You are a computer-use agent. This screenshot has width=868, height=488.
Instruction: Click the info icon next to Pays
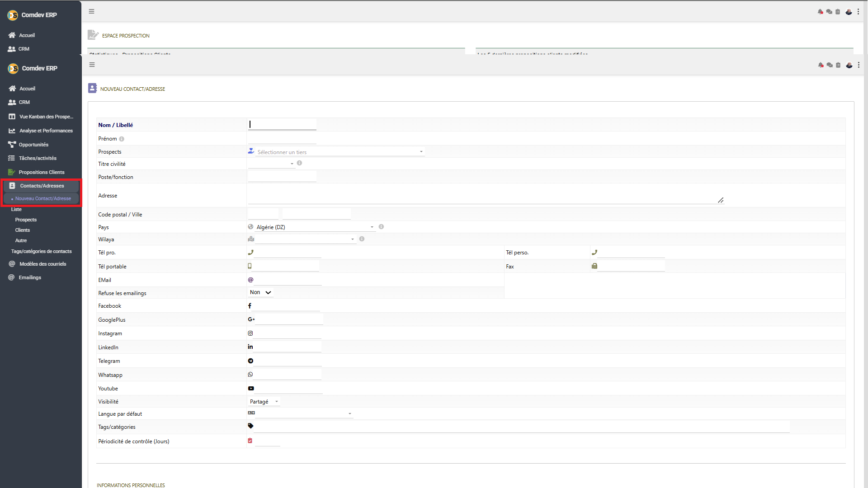tap(381, 227)
